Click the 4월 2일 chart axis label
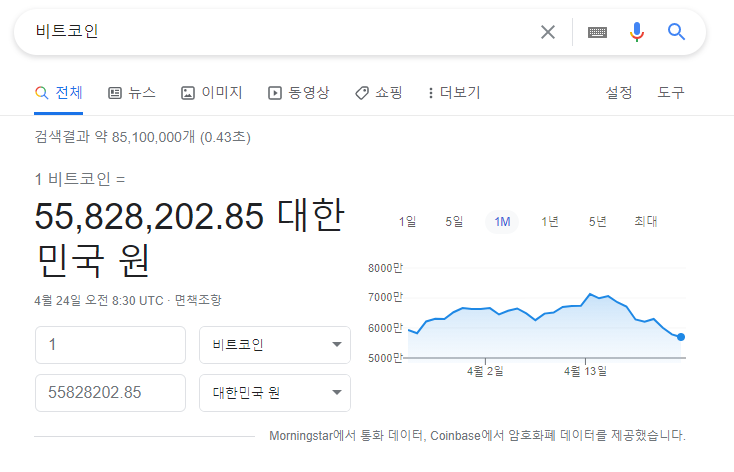Screen dimensions: 734x472 (485, 372)
